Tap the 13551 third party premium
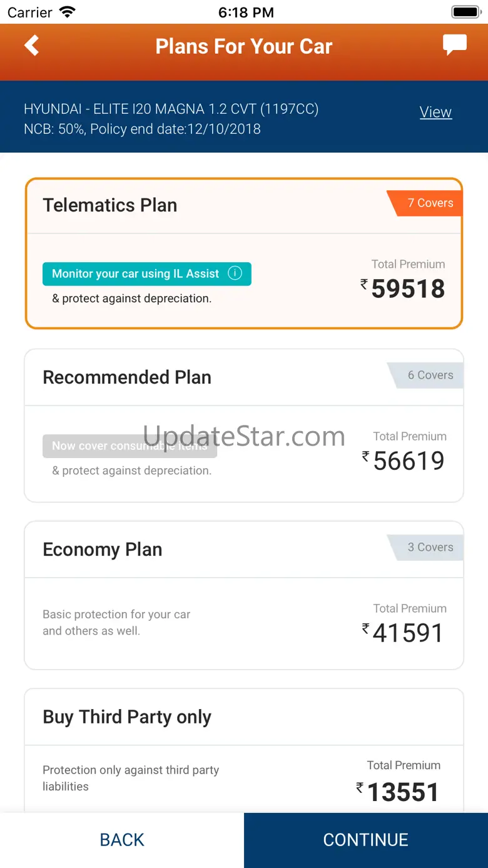The height and width of the screenshot is (868, 488). [x=403, y=793]
